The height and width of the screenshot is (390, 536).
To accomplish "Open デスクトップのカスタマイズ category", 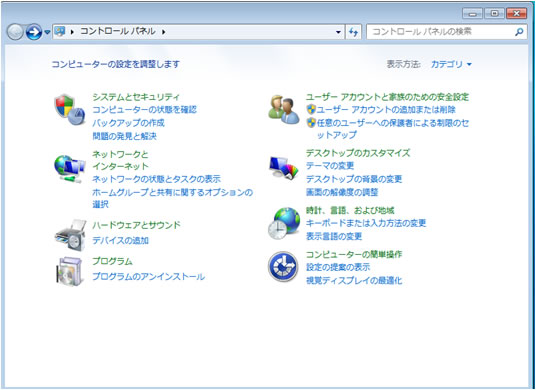I will (358, 153).
